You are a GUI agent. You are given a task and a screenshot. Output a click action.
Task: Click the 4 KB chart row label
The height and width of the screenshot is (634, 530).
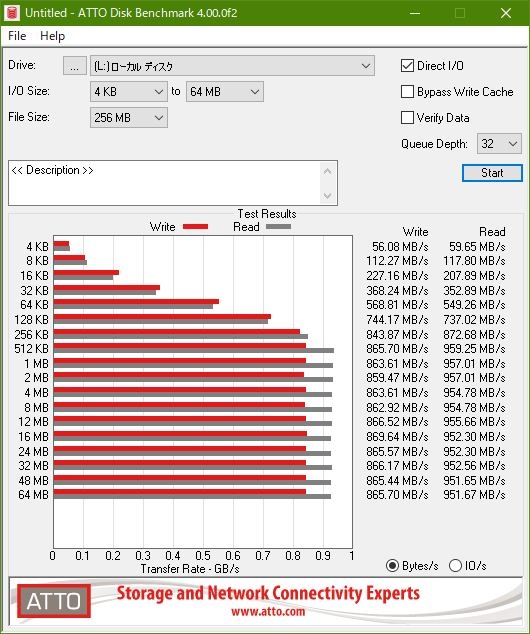[38, 247]
